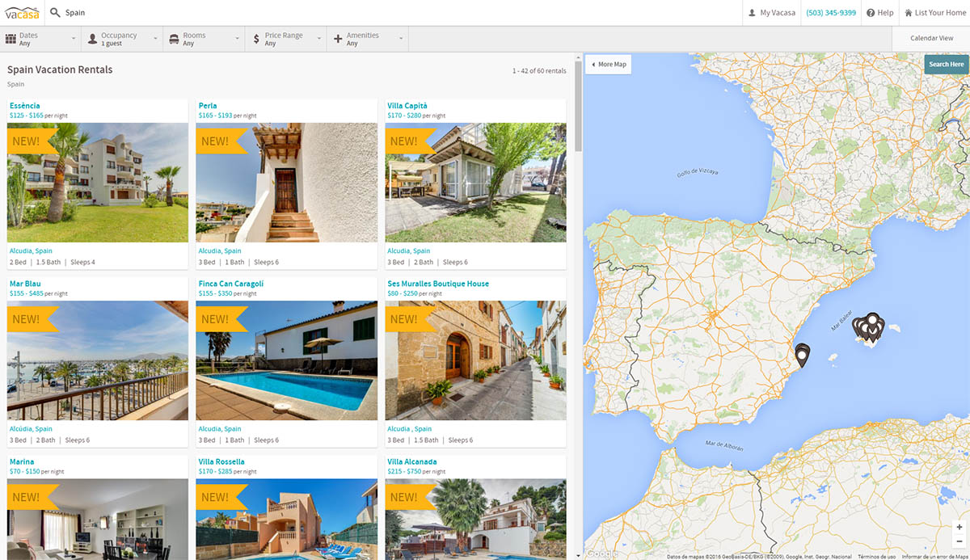The height and width of the screenshot is (560, 970).
Task: Click the Google logo on map
Action: click(x=602, y=554)
